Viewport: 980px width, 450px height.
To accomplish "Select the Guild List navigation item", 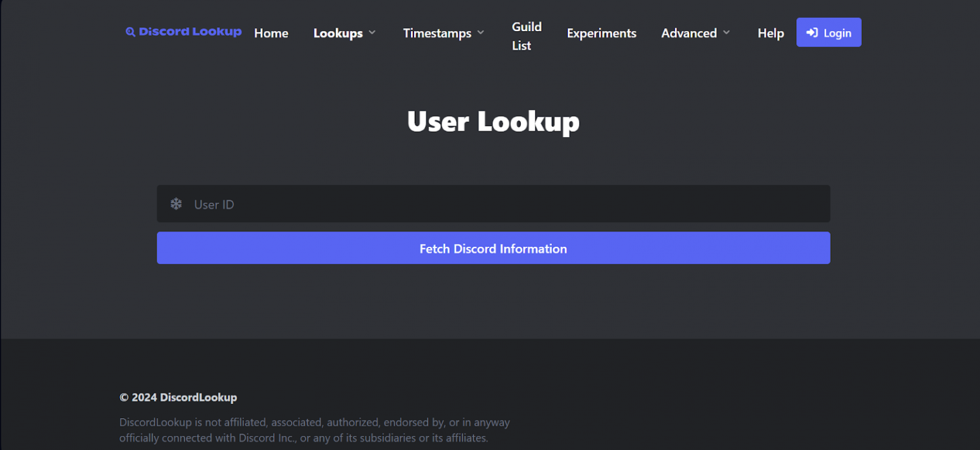I will 526,37.
